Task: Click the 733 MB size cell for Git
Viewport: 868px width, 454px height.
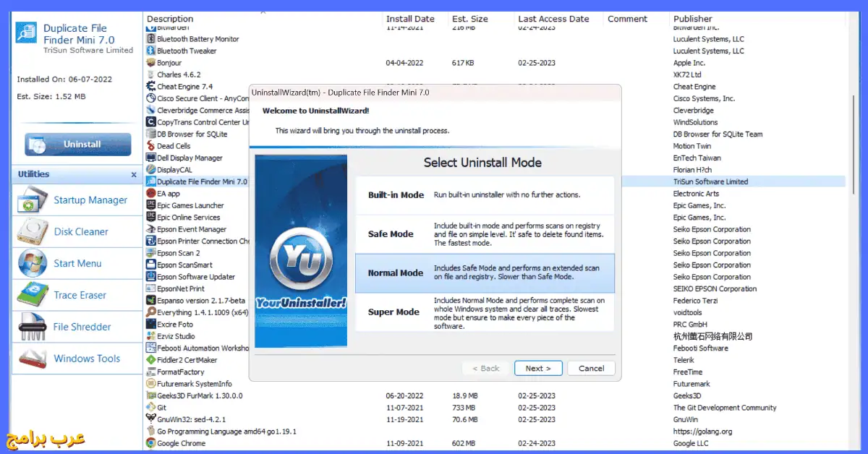Action: click(x=464, y=408)
